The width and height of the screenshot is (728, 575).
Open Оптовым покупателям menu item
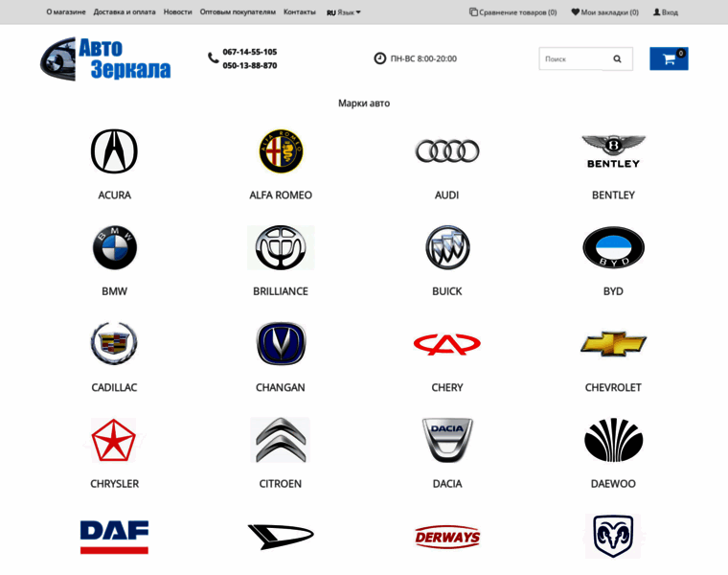(238, 12)
